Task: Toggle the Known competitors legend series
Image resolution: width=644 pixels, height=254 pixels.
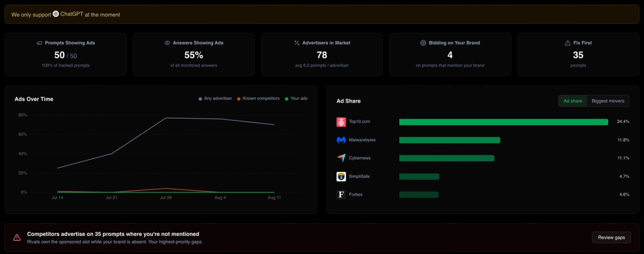Action: [x=258, y=99]
